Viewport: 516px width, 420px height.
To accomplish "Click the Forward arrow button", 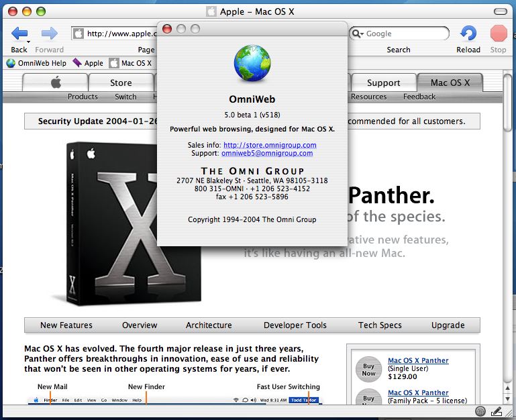I will pos(50,34).
